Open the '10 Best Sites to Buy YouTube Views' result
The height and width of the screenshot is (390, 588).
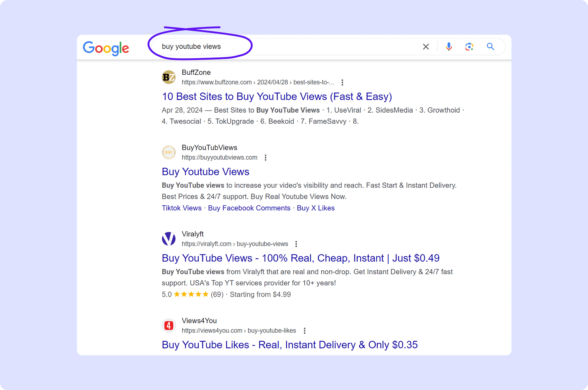click(x=277, y=97)
